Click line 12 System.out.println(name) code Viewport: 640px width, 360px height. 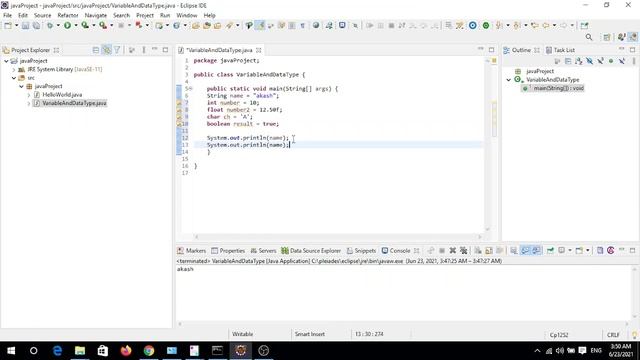tap(247, 138)
